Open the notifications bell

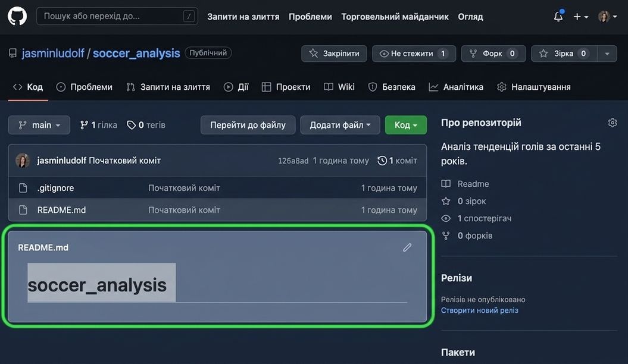[x=558, y=17]
